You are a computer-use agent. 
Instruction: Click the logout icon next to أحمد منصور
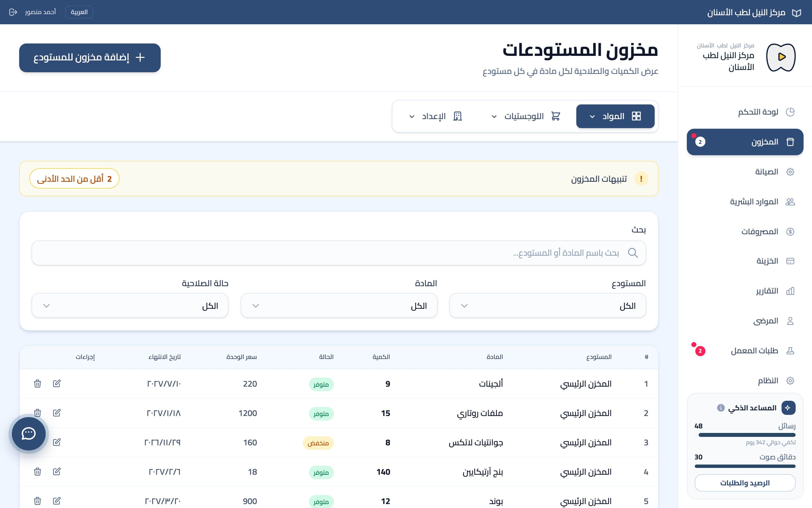13,12
